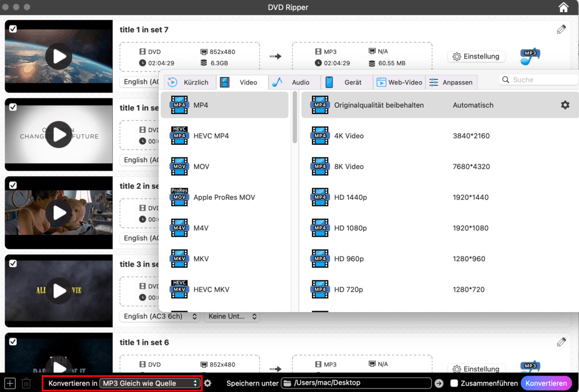Click the pencil edit icon for title 1 in set 7

[561, 30]
